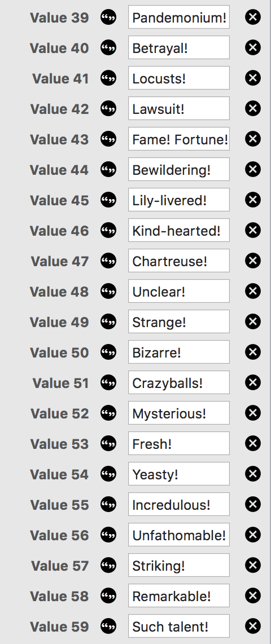Image resolution: width=271 pixels, height=644 pixels.
Task: Click the quote icon next to Value 43
Action: [x=108, y=139]
